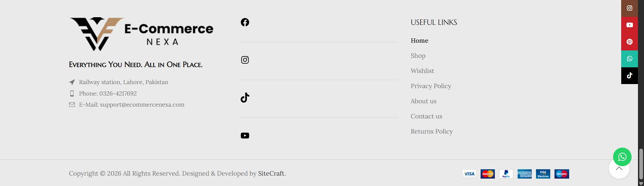The image size is (644, 186).
Task: Visit the About us page
Action: click(423, 101)
